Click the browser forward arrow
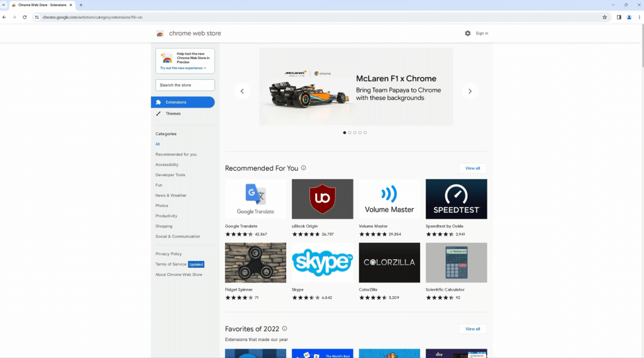This screenshot has height=358, width=644. tap(14, 17)
